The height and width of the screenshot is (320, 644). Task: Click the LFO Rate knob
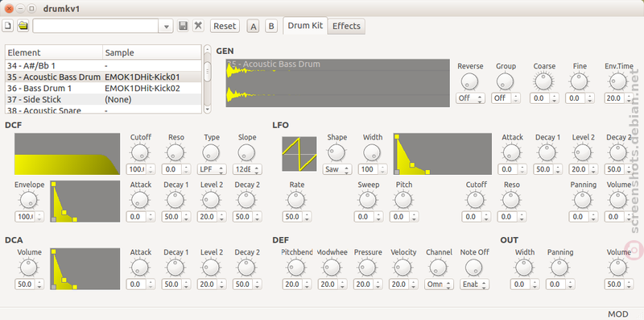click(x=296, y=201)
